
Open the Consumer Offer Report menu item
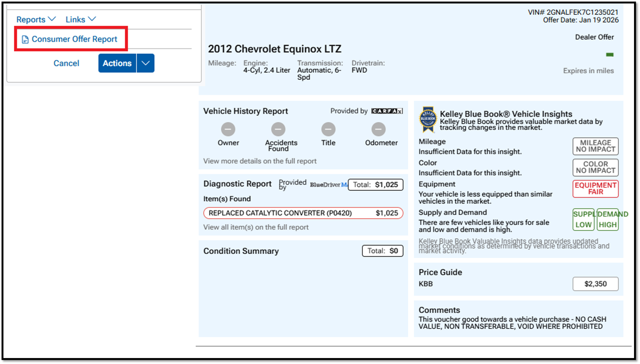74,39
